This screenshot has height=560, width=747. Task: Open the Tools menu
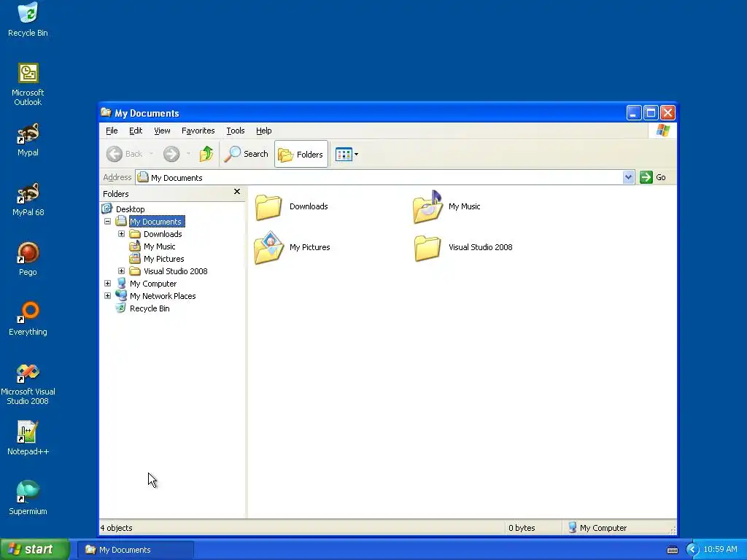coord(236,131)
